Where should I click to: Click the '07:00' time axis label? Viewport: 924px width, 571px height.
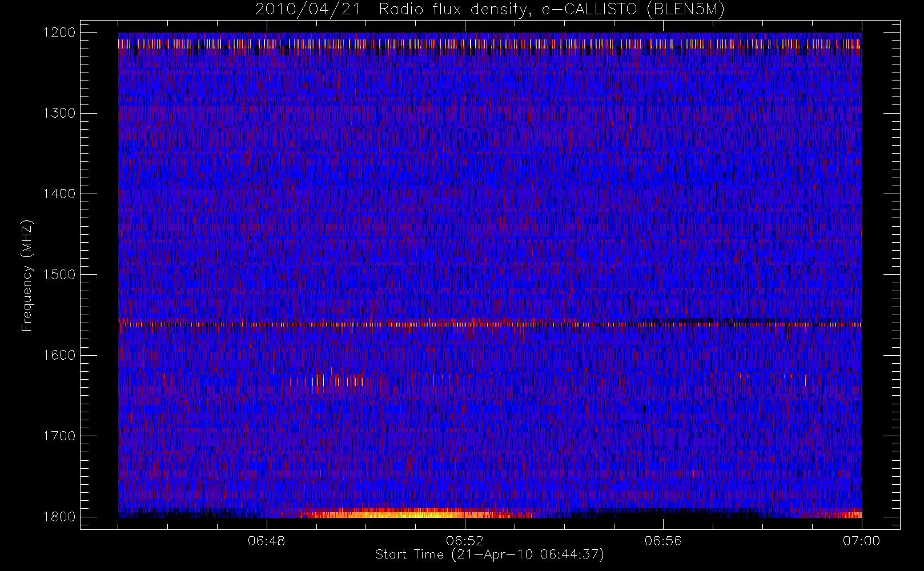click(x=861, y=541)
